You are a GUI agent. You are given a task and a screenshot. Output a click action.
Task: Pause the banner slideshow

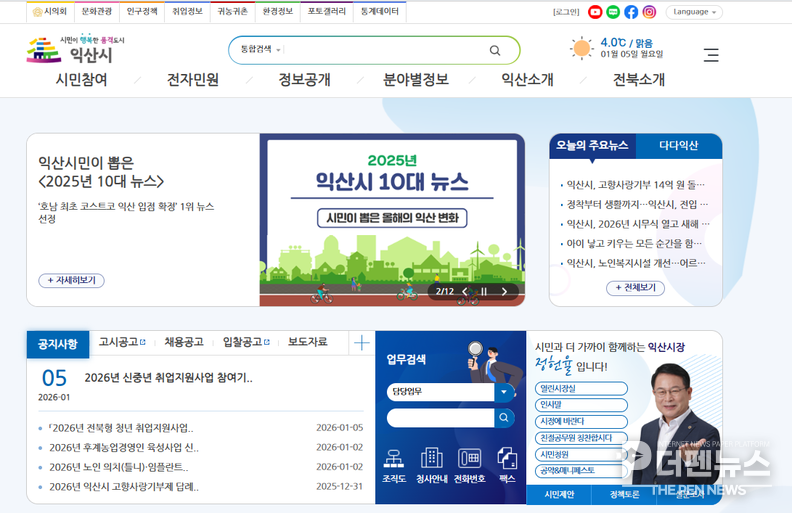click(484, 292)
